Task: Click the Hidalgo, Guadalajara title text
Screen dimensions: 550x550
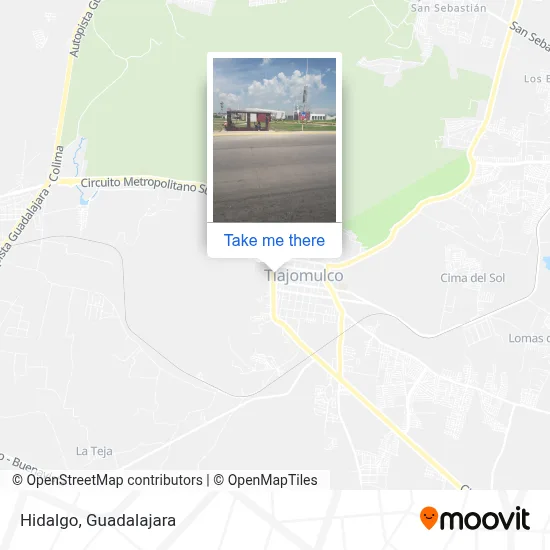Action: pyautogui.click(x=98, y=521)
